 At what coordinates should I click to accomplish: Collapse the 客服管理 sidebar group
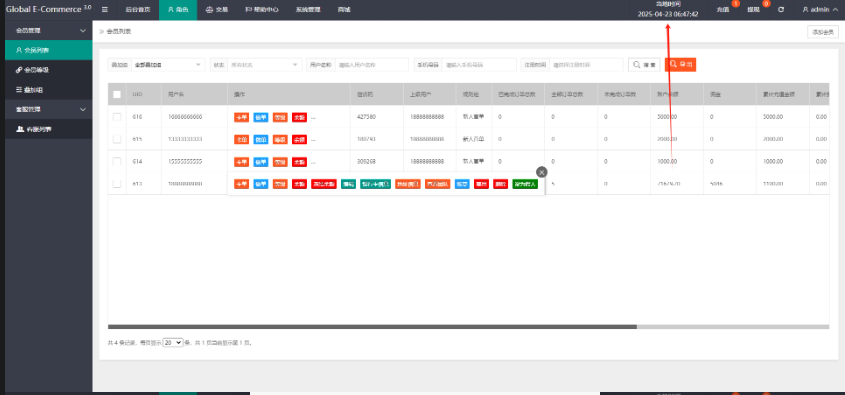coord(49,109)
